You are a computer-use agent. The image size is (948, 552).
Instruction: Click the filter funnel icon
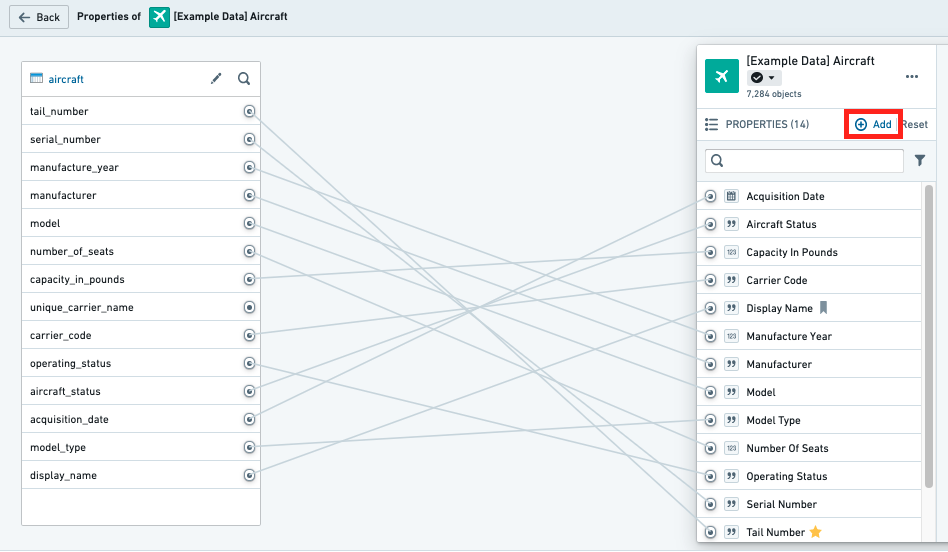(920, 161)
